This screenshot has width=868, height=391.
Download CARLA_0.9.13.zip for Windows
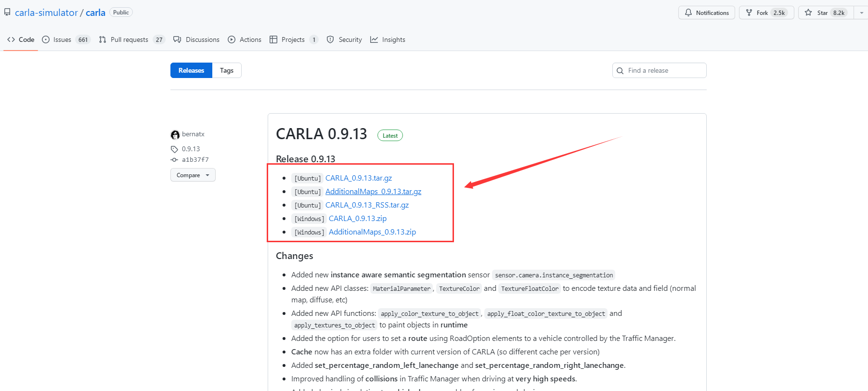pyautogui.click(x=358, y=219)
